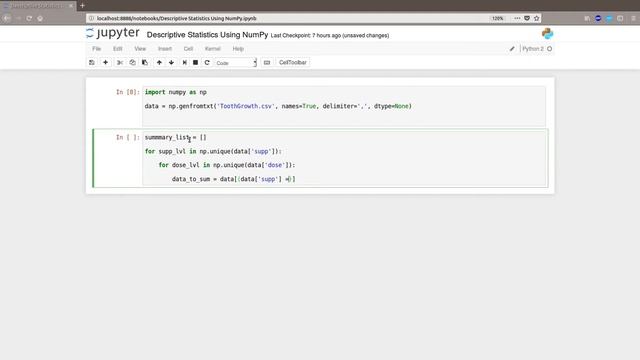Open the File menu

click(96, 49)
